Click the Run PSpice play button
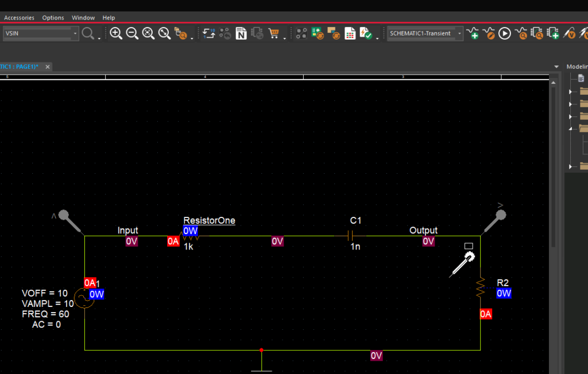The image size is (588, 374). pyautogui.click(x=505, y=33)
